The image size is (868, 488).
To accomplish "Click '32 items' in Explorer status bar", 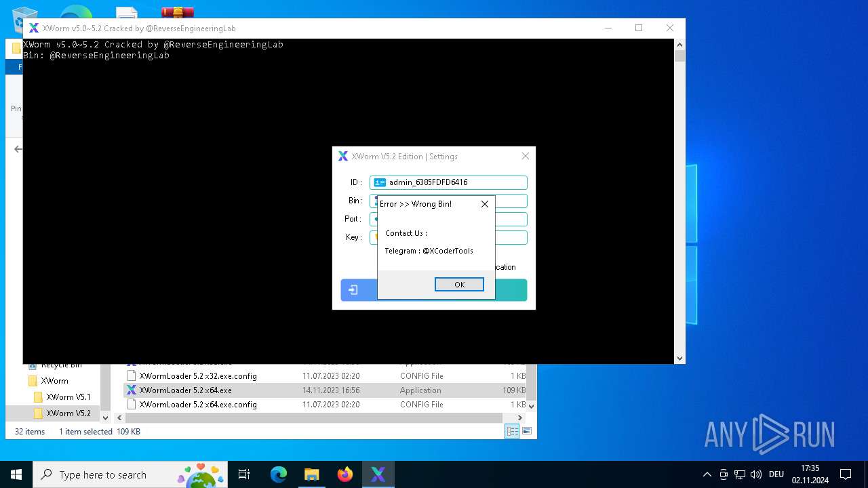I will pos(30,432).
